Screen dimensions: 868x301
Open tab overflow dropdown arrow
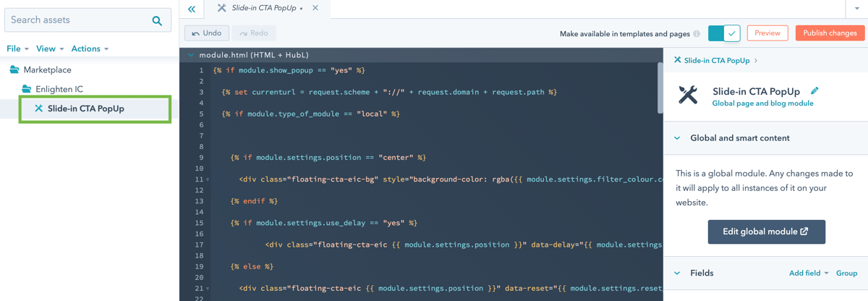coord(856,9)
